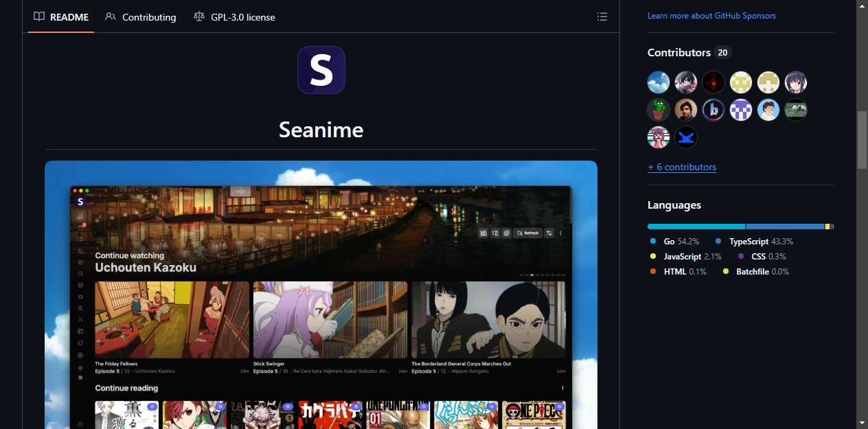The width and height of the screenshot is (868, 429).
Task: Follow the Learn more about GitHub Sponsors link
Action: (711, 16)
